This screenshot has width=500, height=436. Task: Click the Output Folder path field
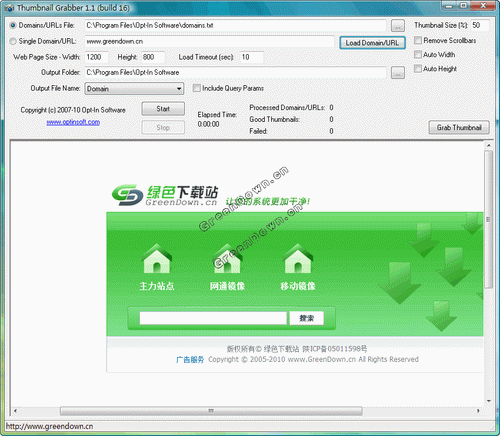pyautogui.click(x=235, y=73)
